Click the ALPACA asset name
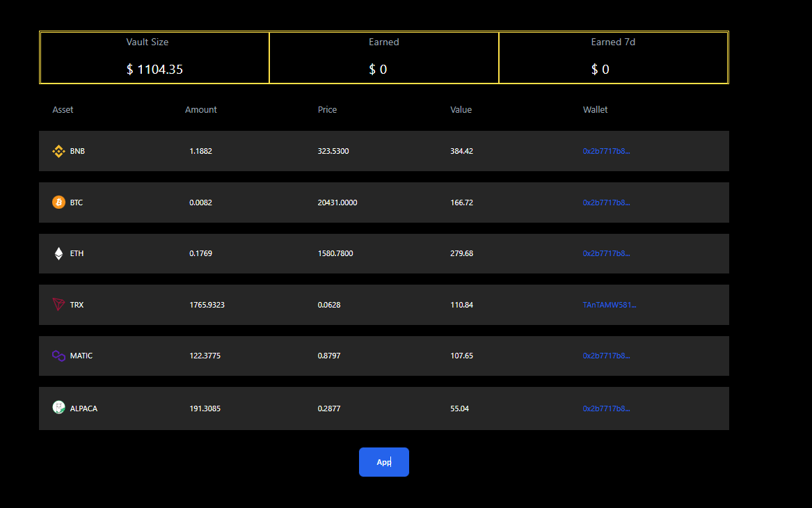This screenshot has height=508, width=812. click(83, 408)
